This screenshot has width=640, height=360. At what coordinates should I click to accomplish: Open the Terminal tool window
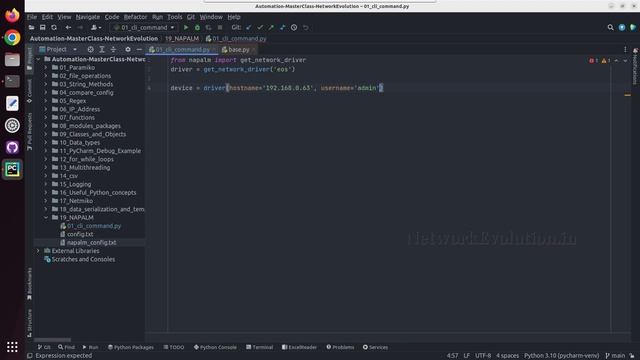click(x=260, y=347)
